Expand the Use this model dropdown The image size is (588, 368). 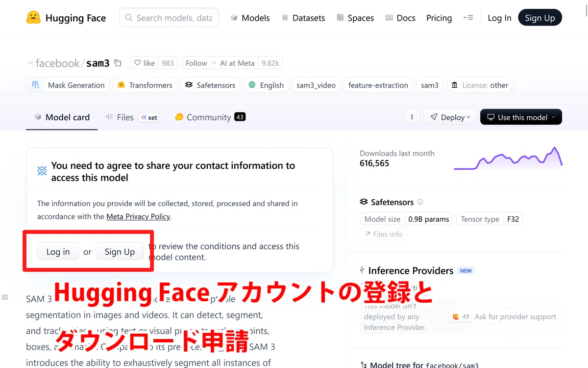coord(521,117)
